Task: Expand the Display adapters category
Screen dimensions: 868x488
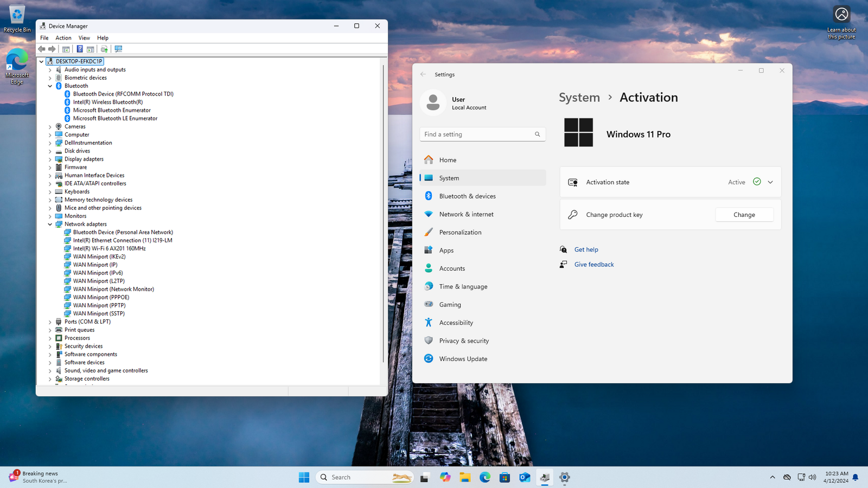Action: pyautogui.click(x=50, y=159)
